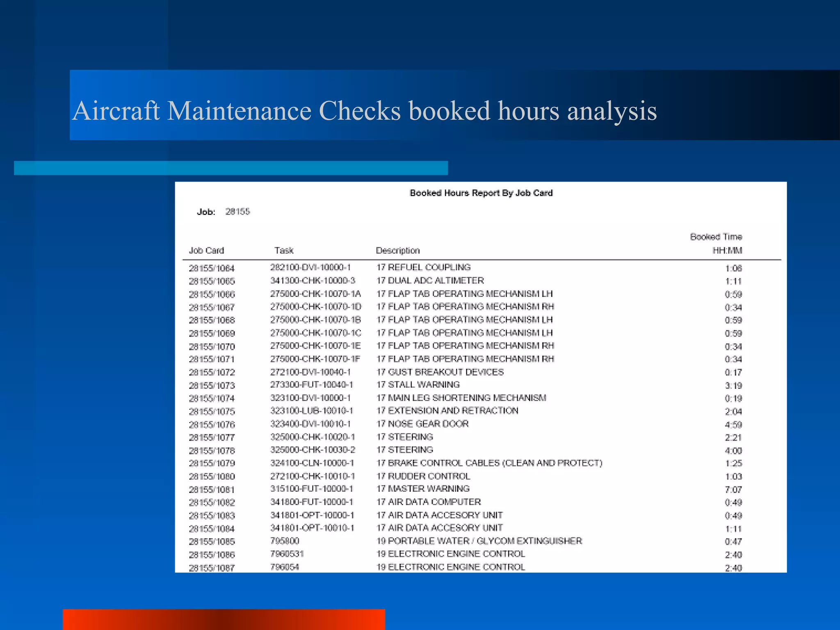Select job card 28155/1064

[212, 268]
